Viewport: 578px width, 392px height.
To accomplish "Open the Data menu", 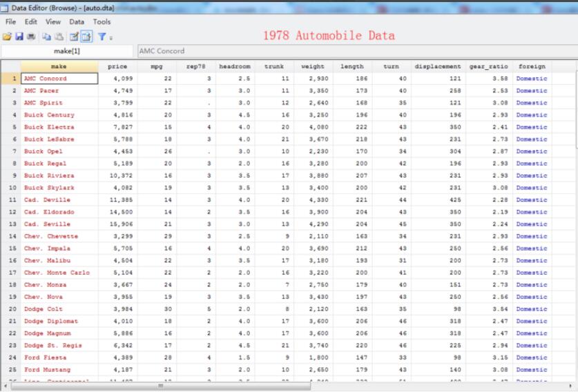I will coord(77,22).
